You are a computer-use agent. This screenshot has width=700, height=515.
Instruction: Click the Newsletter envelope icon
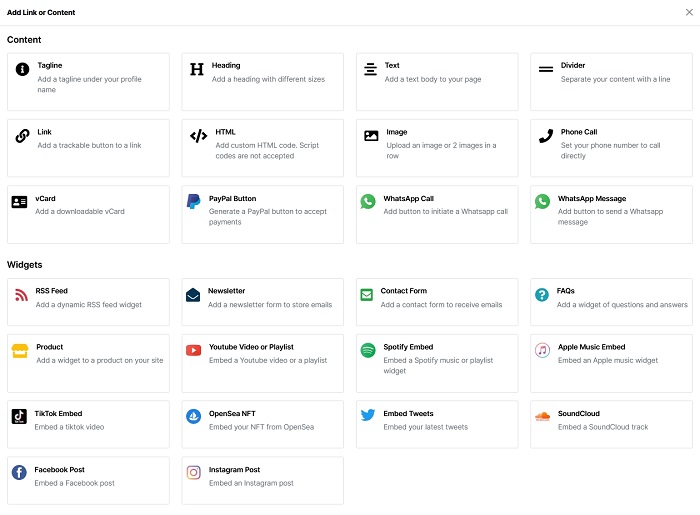(x=193, y=295)
